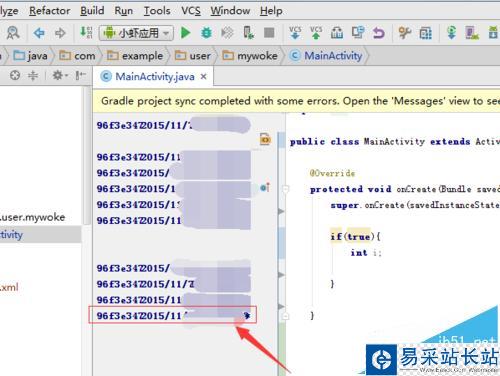Open the Help menu
The width and height of the screenshot is (500, 376).
(271, 11)
